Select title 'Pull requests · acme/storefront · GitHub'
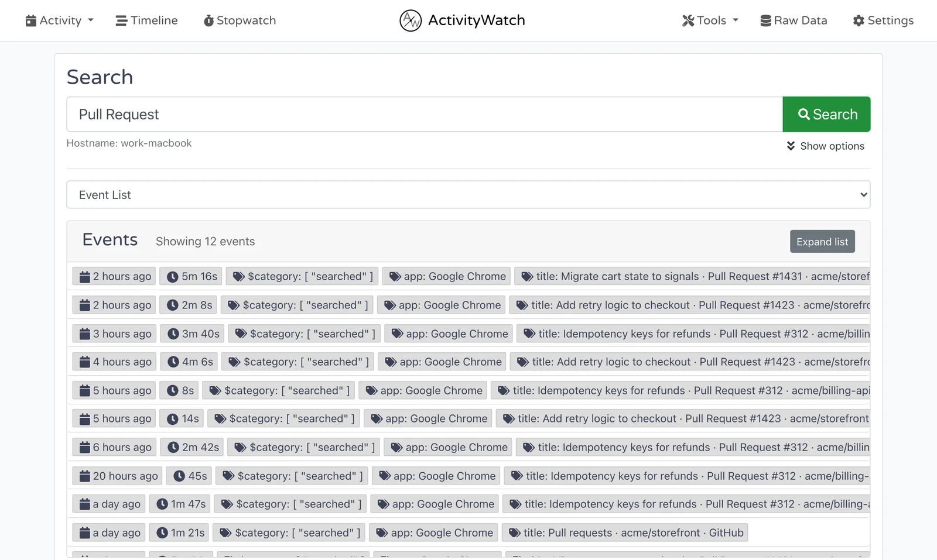This screenshot has height=560, width=937. 625,532
